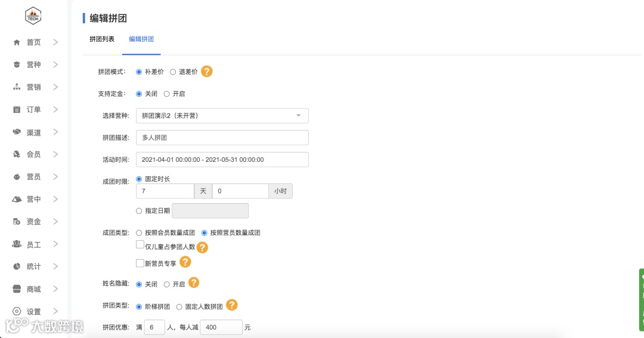This screenshot has width=644, height=338.
Task: Choose 固定时长 radio option
Action: (139, 179)
